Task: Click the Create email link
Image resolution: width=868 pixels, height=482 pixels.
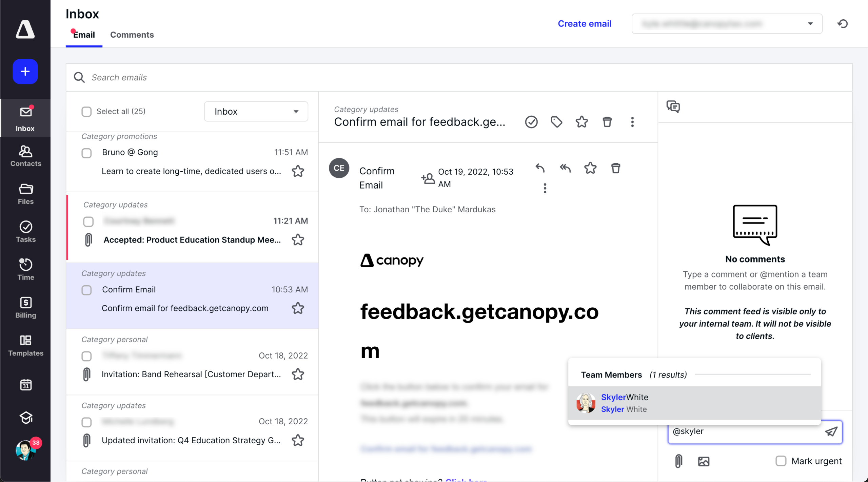Action: tap(584, 24)
